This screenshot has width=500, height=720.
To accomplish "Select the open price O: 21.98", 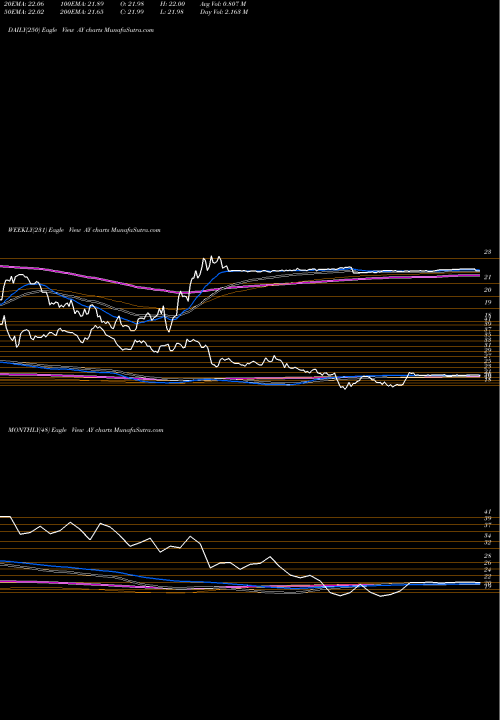I will click(132, 4).
